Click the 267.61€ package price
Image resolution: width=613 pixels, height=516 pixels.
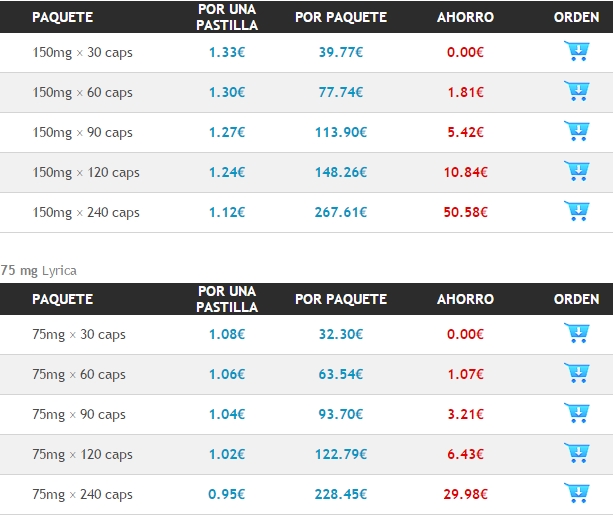(x=341, y=212)
